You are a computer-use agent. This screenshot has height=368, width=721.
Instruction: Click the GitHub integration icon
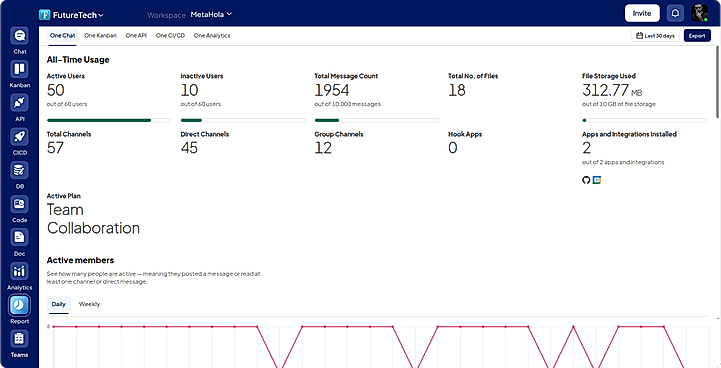586,180
